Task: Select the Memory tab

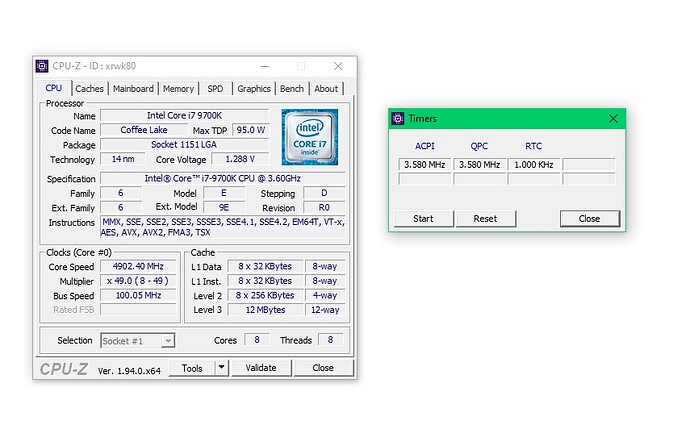Action: point(178,88)
